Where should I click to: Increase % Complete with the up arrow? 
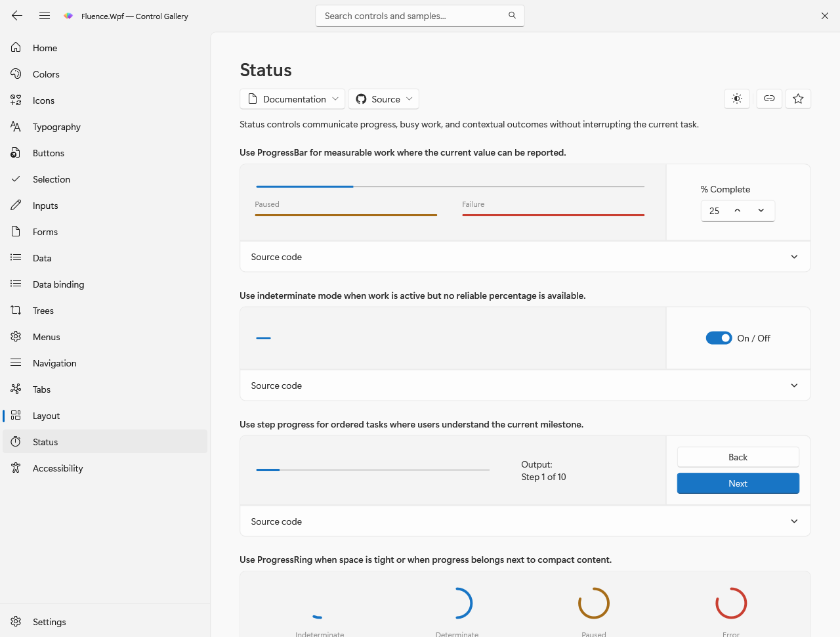(738, 211)
